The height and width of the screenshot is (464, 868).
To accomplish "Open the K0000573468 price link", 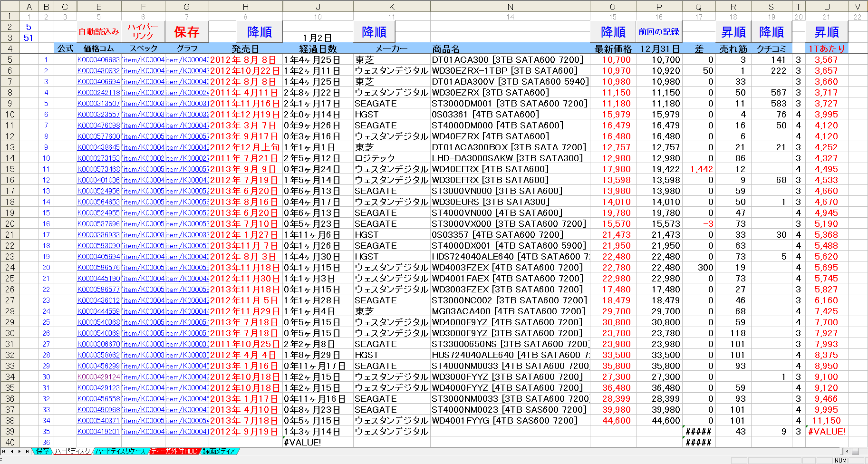I will (98, 169).
